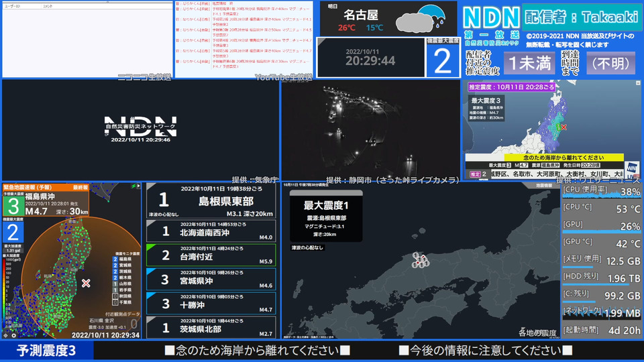Click the (不明) arrival time box
Viewport: 644px width, 362px height.
pyautogui.click(x=610, y=63)
